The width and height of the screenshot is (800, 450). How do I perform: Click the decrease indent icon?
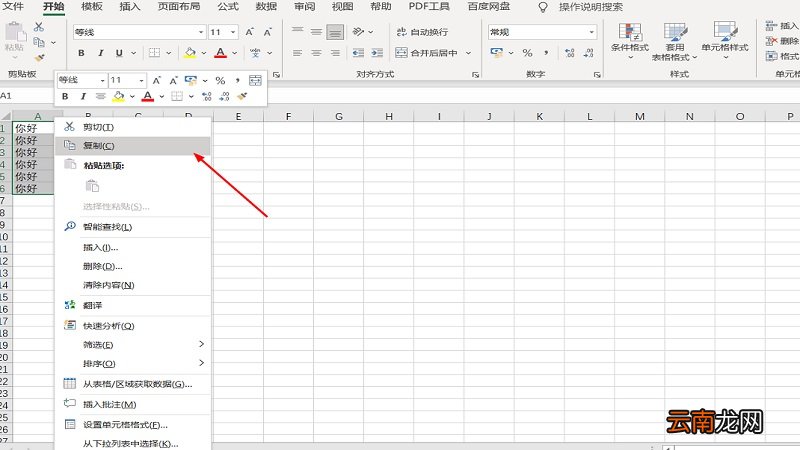(359, 53)
